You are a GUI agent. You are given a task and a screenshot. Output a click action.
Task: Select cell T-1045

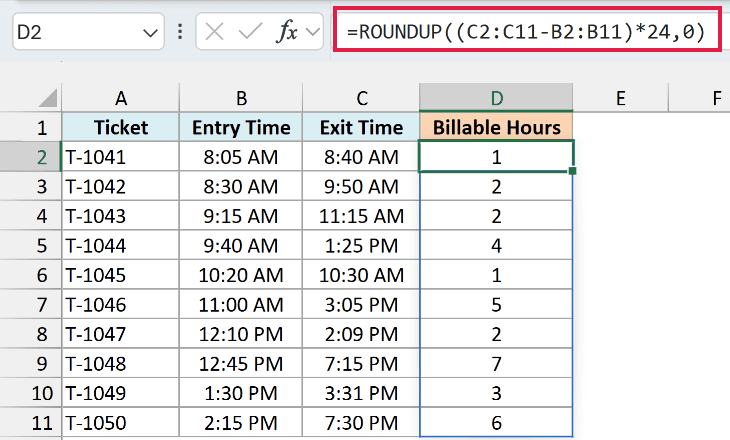point(121,275)
